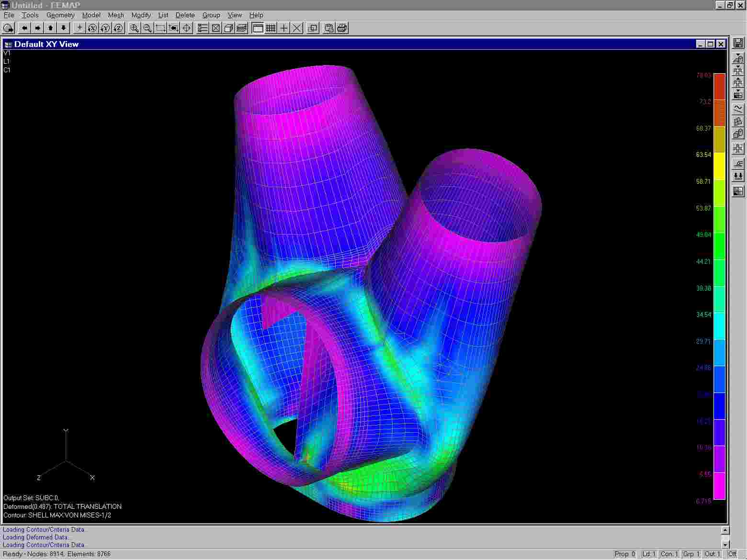Toggle the snap off X icon
Screen dimensions: 747x560
(297, 28)
